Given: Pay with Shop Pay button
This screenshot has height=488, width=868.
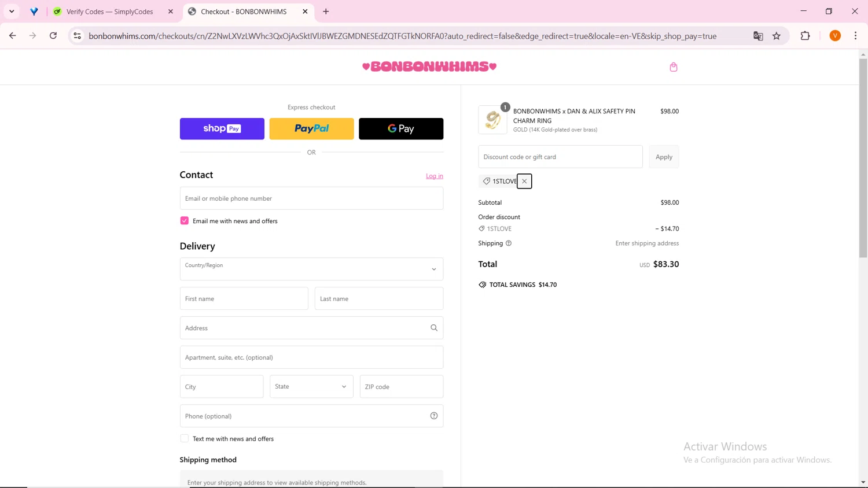Looking at the screenshot, I should [222, 129].
